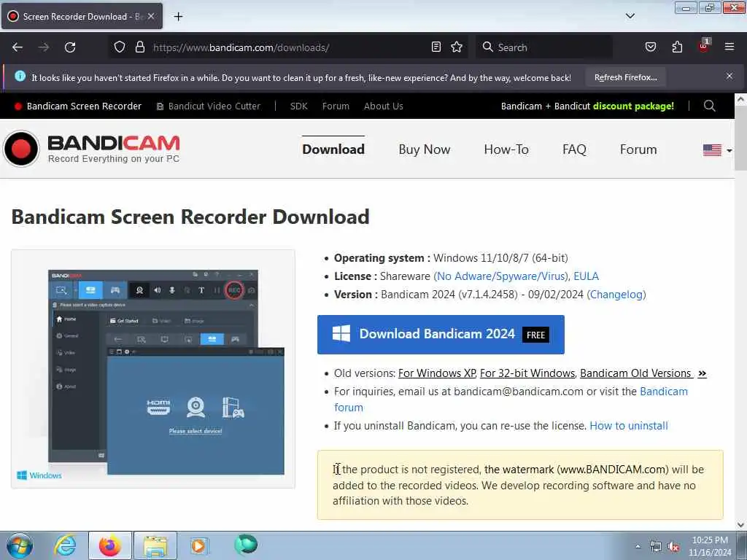Open the About Us link

click(x=384, y=106)
